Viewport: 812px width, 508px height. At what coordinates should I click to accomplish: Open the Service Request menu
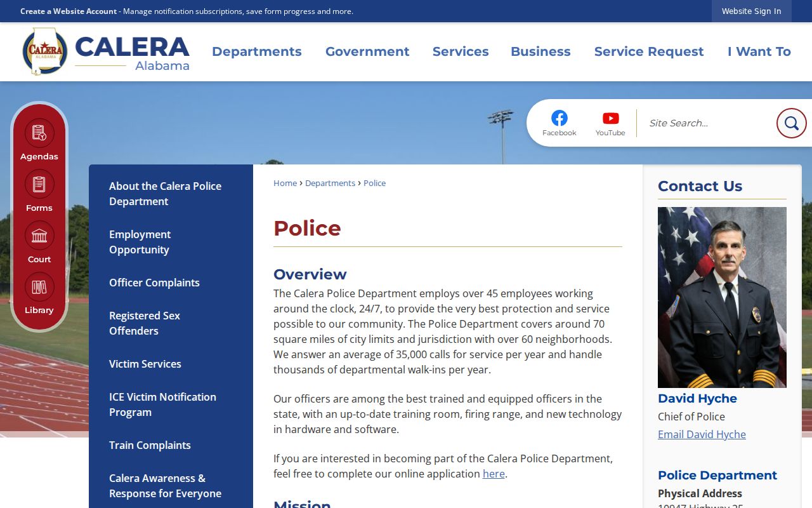tap(649, 51)
